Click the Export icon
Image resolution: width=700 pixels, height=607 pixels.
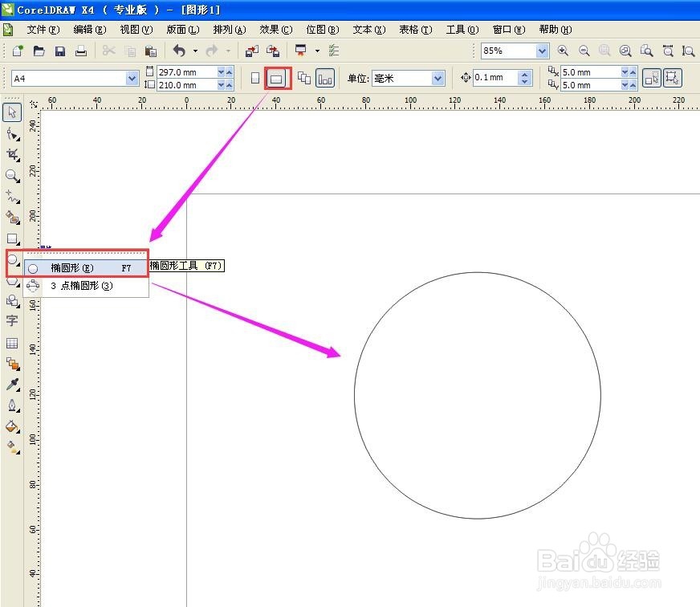pyautogui.click(x=273, y=51)
